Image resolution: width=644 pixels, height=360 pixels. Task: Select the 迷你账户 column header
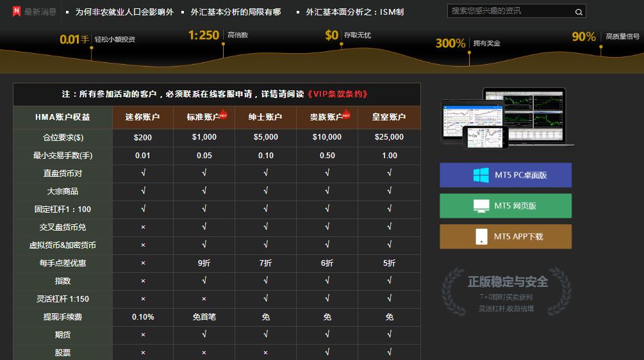click(143, 117)
